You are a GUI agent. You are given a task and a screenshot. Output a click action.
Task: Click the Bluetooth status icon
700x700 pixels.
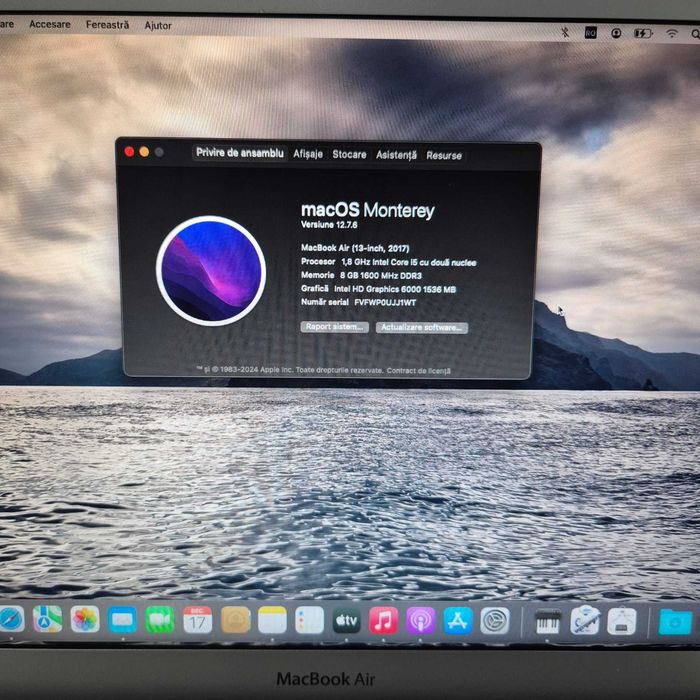pos(565,32)
